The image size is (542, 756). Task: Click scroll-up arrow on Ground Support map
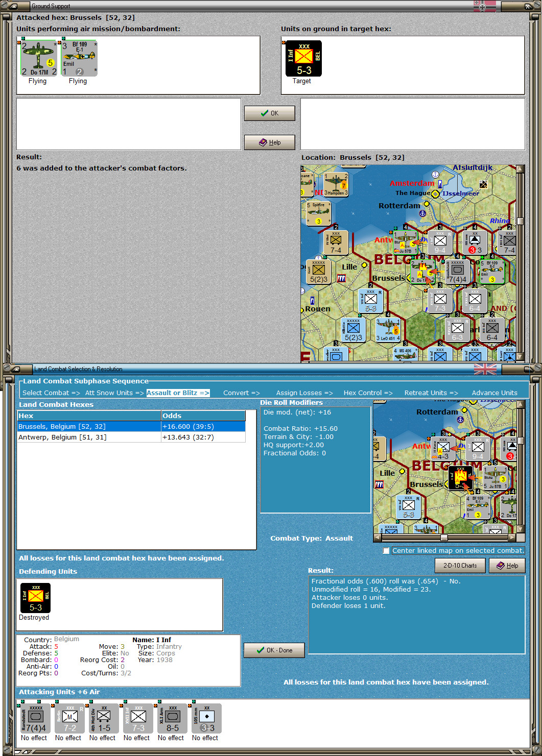[521, 169]
